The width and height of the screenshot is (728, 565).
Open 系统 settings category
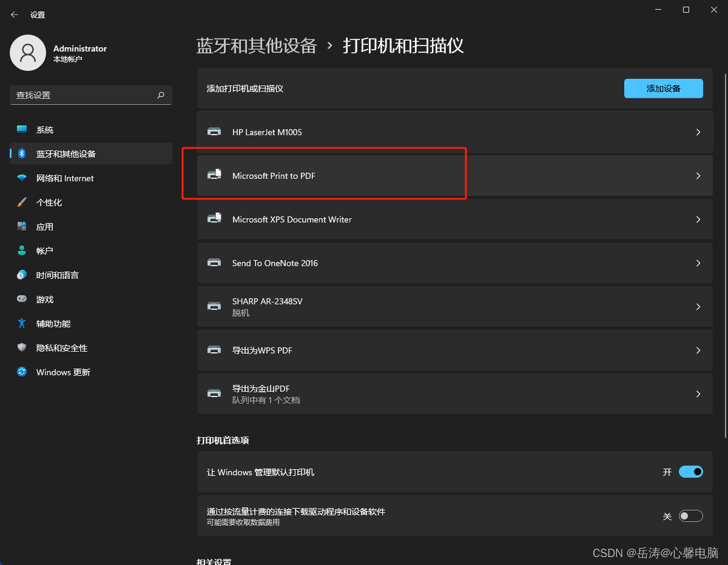point(91,130)
